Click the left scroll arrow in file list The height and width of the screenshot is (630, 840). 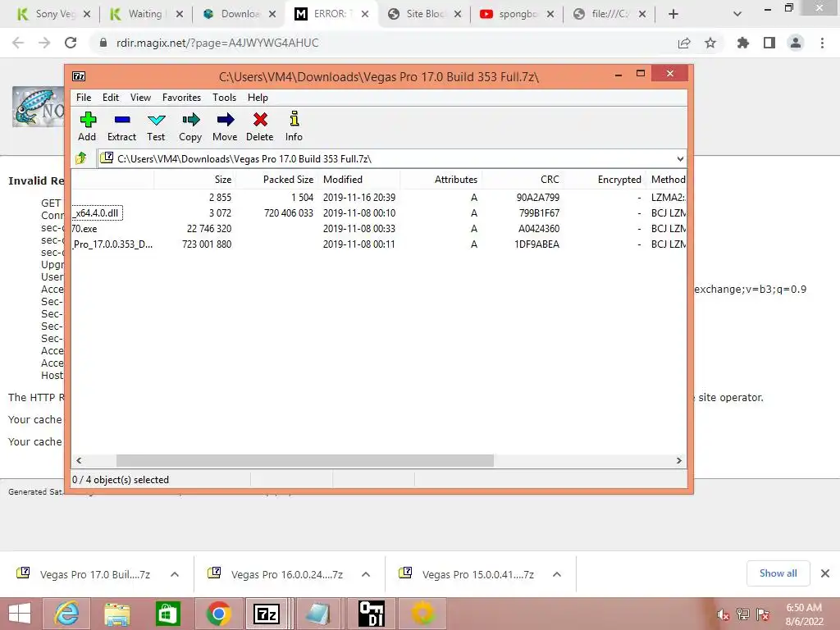[x=80, y=460]
